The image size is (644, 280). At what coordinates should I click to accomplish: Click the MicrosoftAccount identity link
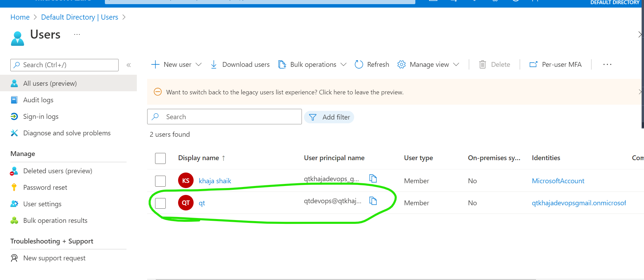pos(558,181)
